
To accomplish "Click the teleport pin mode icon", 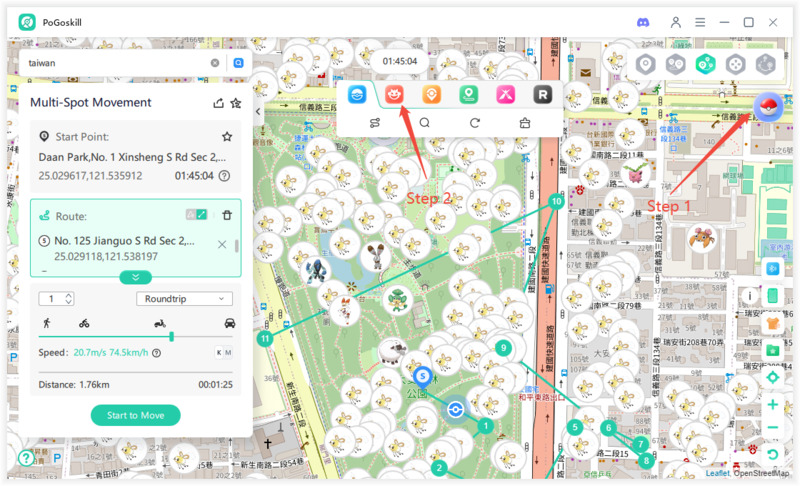I will (x=646, y=64).
